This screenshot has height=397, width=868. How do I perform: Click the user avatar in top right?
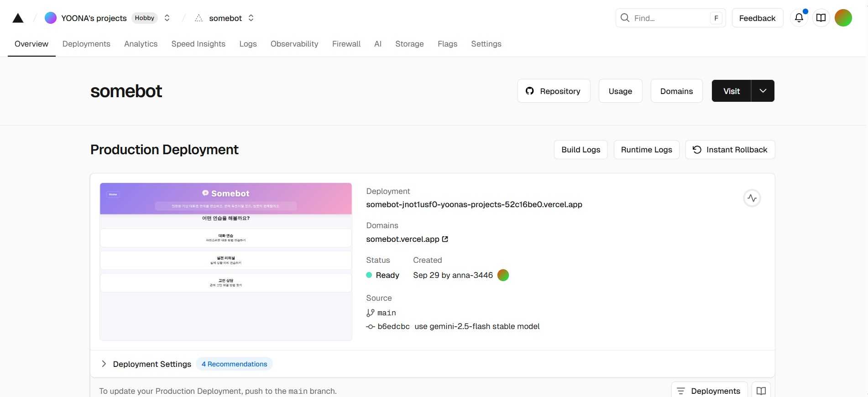pos(843,18)
